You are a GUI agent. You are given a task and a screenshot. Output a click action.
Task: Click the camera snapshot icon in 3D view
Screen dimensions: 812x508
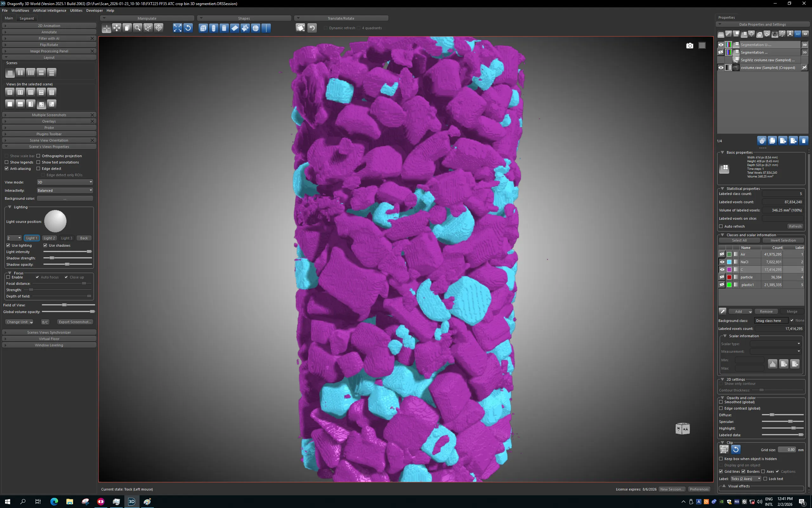click(690, 46)
